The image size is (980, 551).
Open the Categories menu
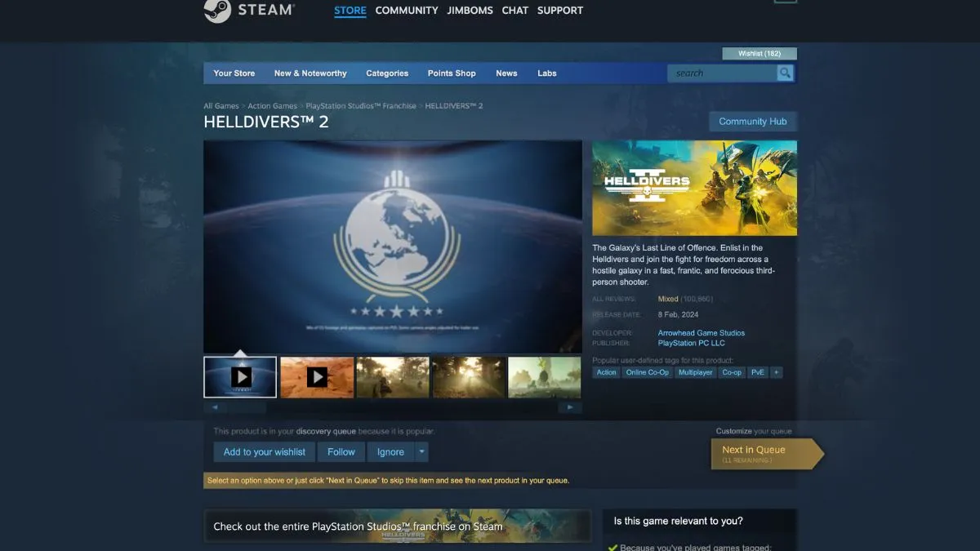pos(387,73)
